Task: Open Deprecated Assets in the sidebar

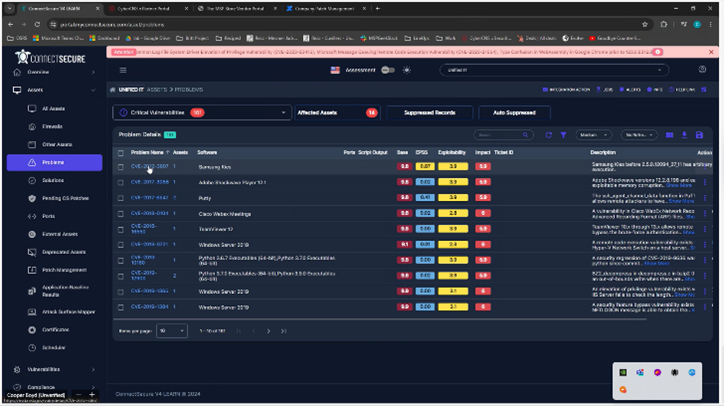Action: tap(64, 252)
